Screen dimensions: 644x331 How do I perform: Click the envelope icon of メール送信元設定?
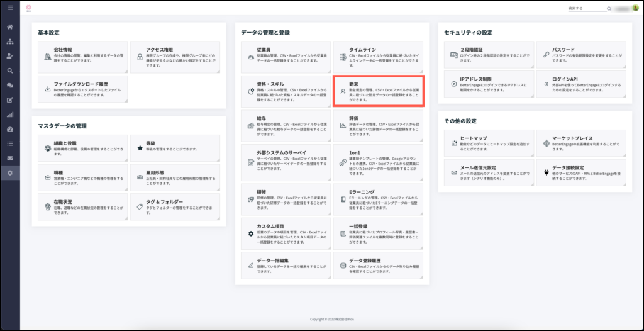click(x=454, y=172)
